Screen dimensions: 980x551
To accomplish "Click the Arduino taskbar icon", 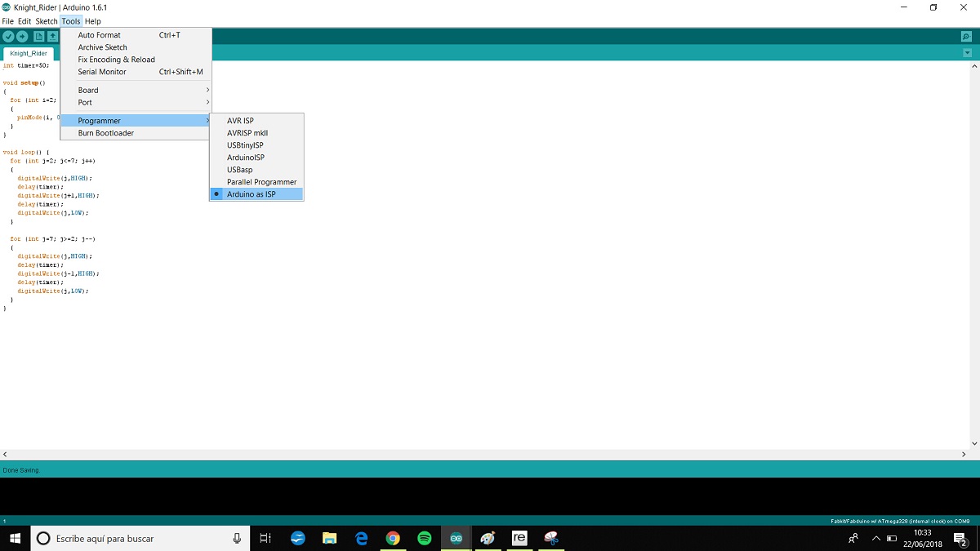I will point(457,538).
